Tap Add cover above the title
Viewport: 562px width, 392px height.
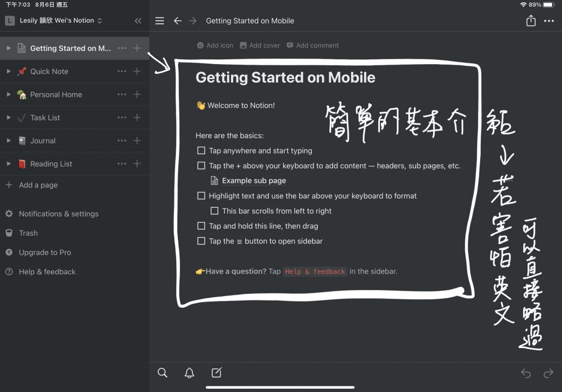tap(260, 46)
